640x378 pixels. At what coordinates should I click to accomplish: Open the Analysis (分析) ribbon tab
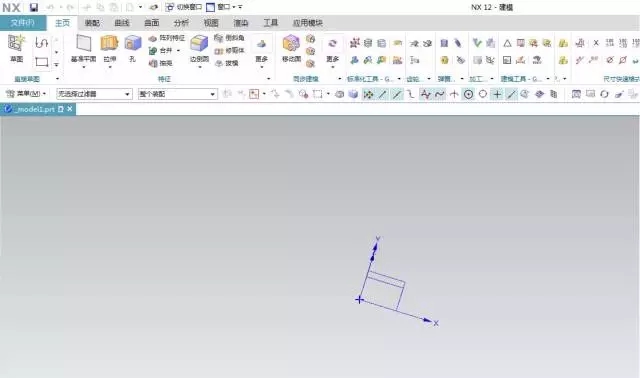pos(181,23)
